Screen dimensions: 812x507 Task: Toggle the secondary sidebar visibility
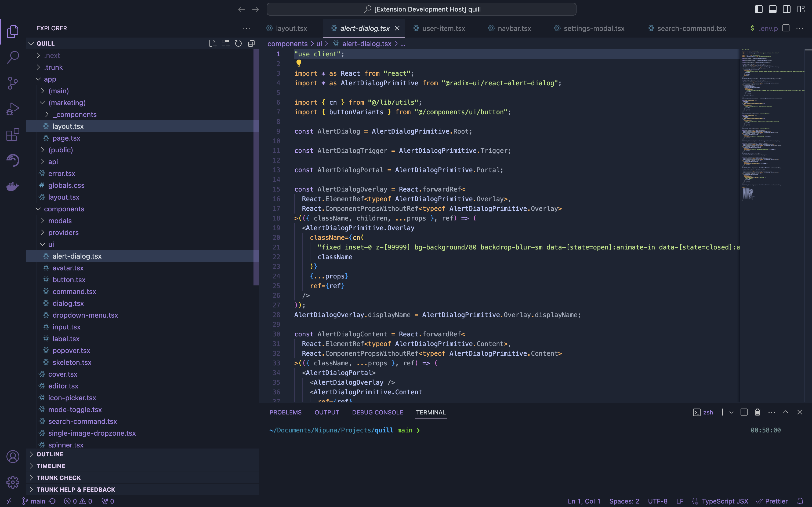pyautogui.click(x=787, y=9)
